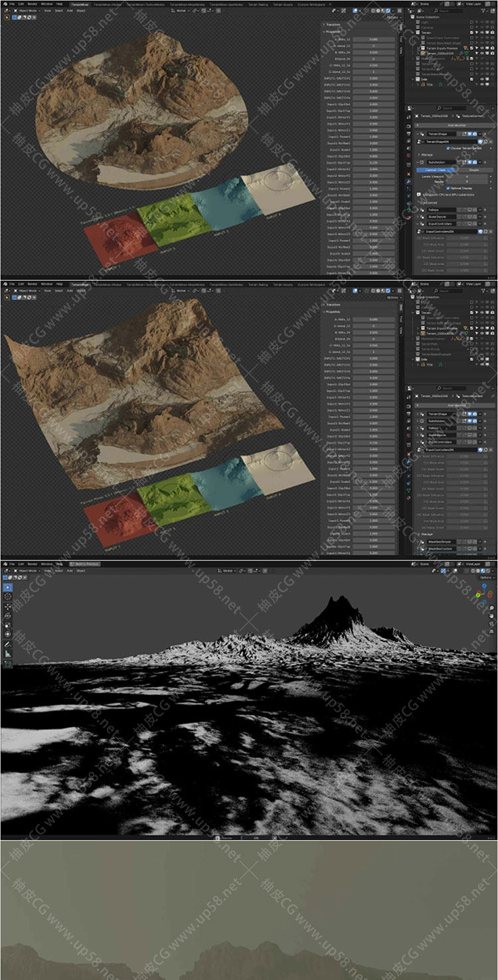Screen dimensions: 498x980
Task: Click Add Modifier in square-terrain window
Action: [x=456, y=404]
